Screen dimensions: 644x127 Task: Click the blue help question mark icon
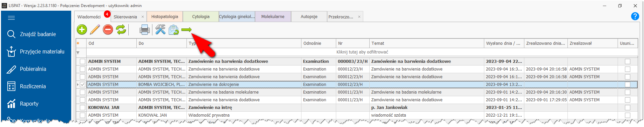[635, 16]
